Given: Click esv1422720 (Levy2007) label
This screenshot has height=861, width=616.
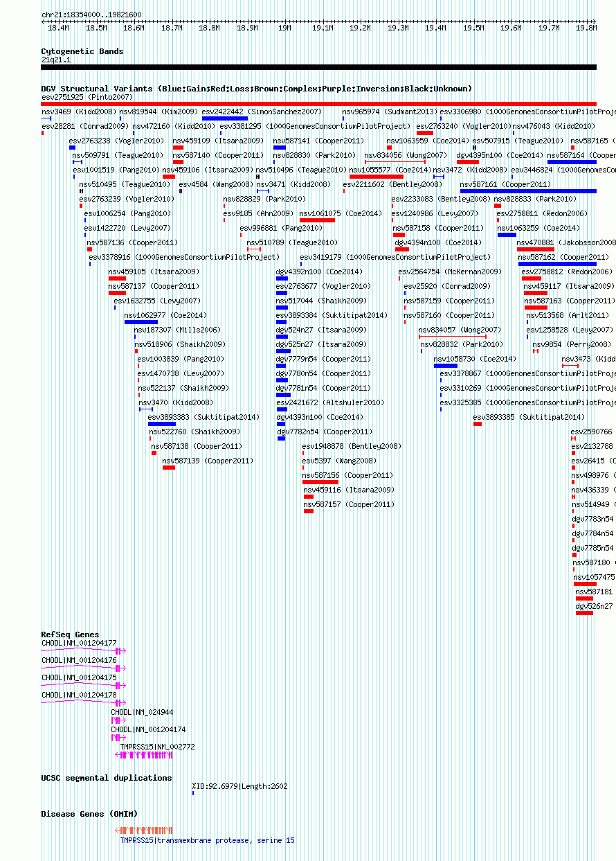Looking at the screenshot, I should [x=127, y=228].
